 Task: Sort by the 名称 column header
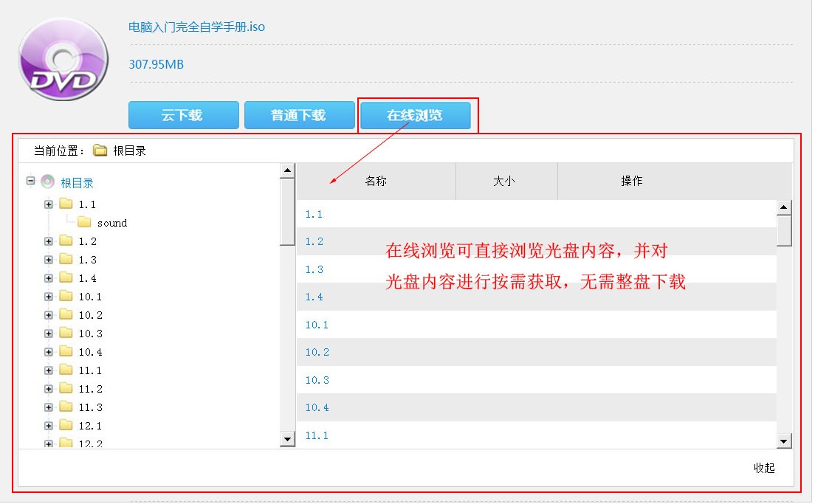376,181
